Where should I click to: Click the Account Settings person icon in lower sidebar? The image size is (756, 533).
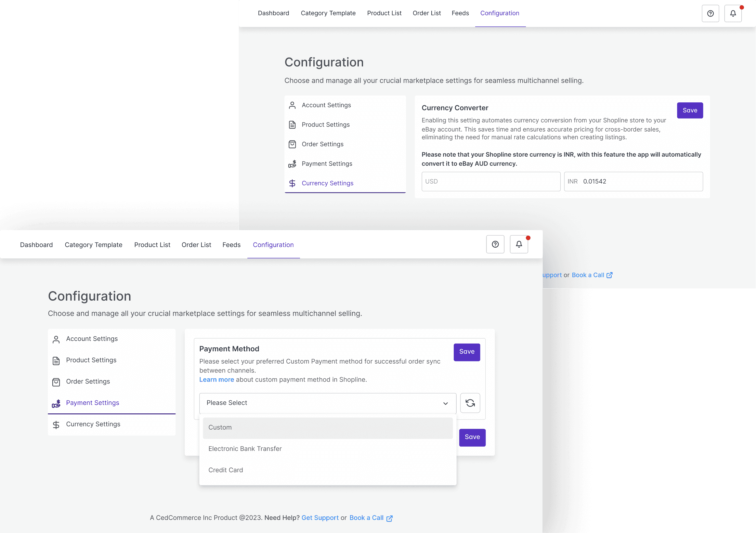pos(56,339)
